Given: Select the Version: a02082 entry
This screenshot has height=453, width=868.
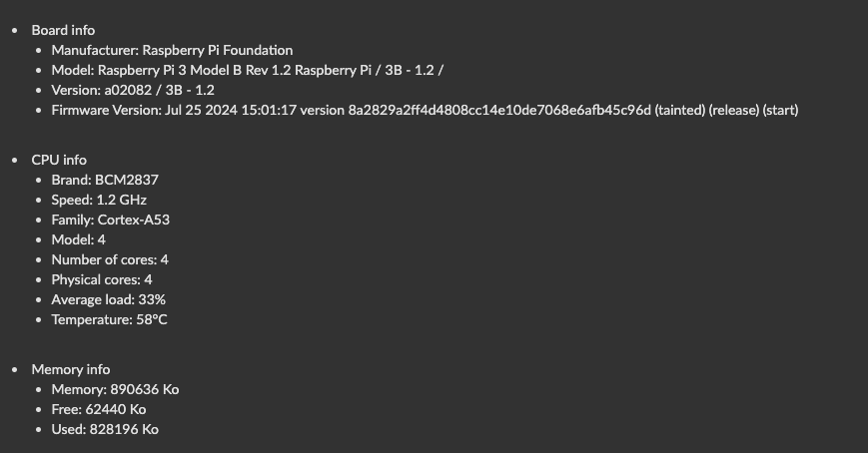Looking at the screenshot, I should [x=133, y=90].
